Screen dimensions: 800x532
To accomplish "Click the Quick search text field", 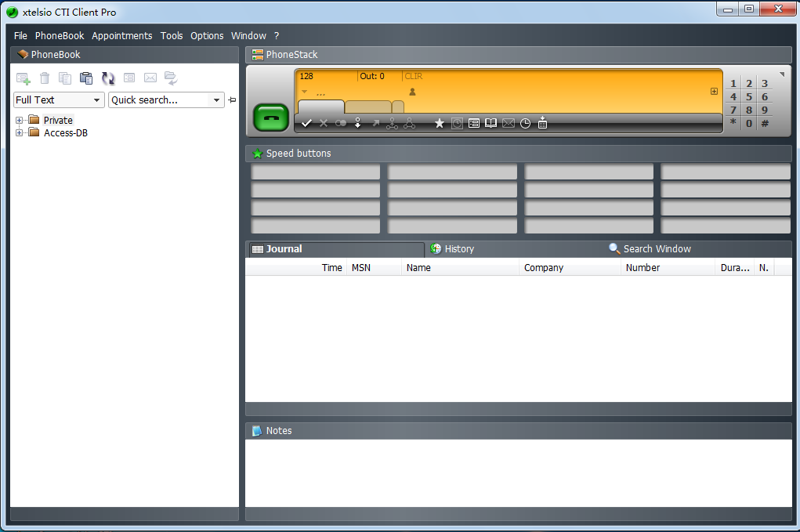I will (160, 100).
